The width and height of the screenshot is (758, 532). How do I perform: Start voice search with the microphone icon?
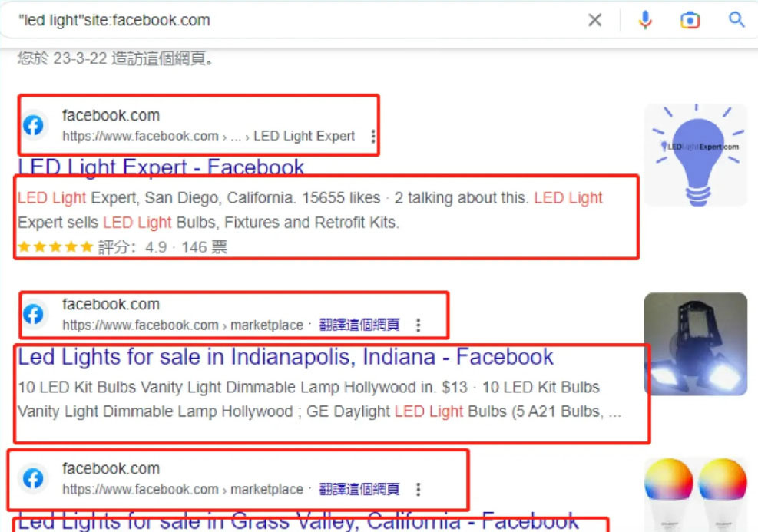point(645,20)
